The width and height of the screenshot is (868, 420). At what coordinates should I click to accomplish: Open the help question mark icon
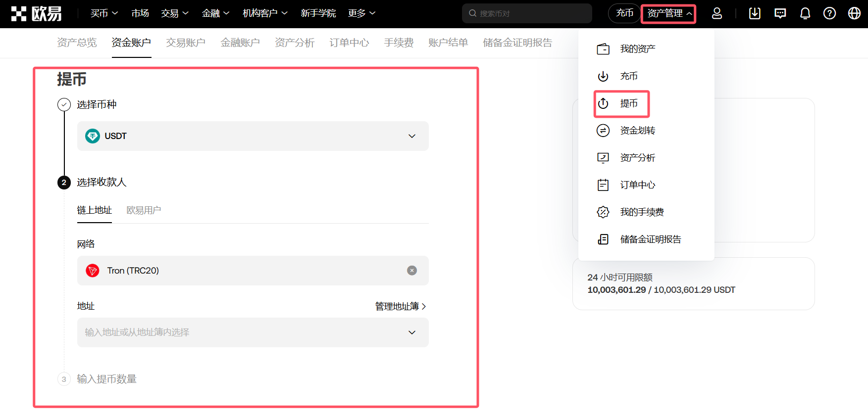(829, 13)
